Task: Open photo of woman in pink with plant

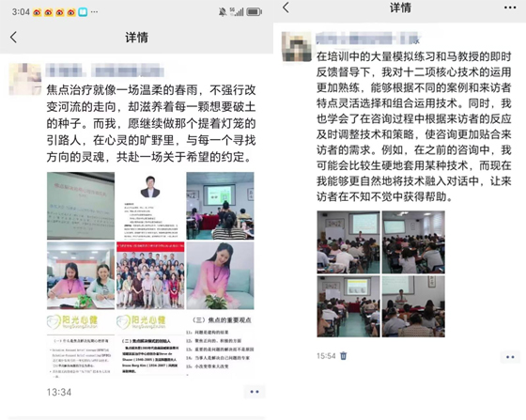Action: (220, 275)
